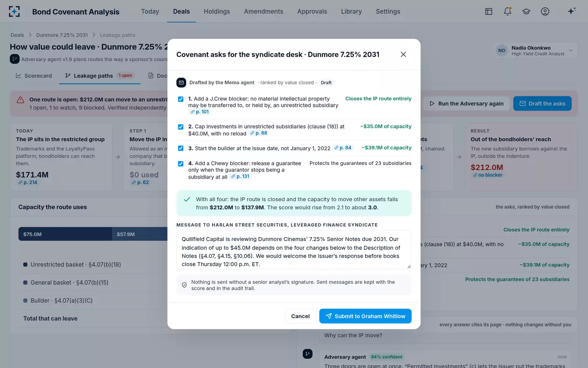588x368 pixels.
Task: Click the Memo agent envelope icon
Action: [x=181, y=83]
